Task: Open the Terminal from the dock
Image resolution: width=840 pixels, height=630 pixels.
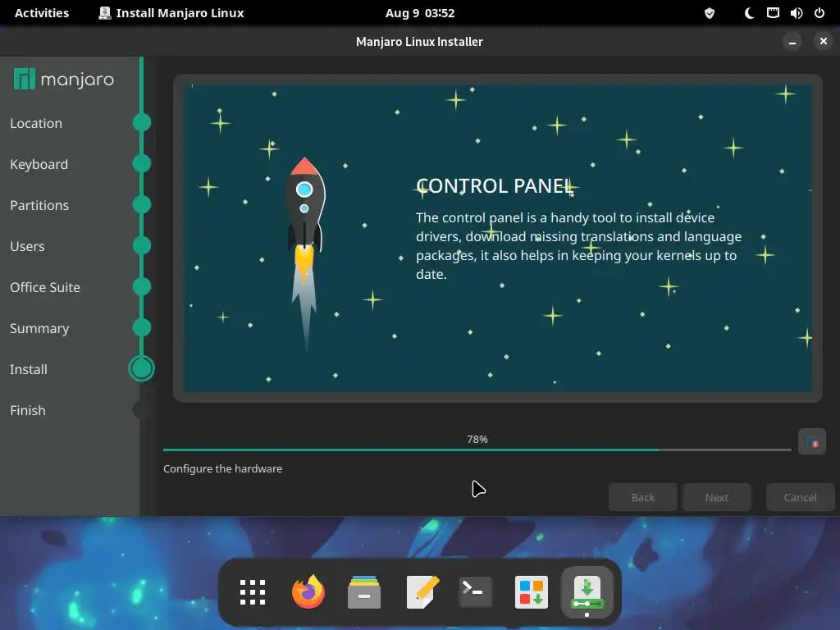Action: (475, 592)
